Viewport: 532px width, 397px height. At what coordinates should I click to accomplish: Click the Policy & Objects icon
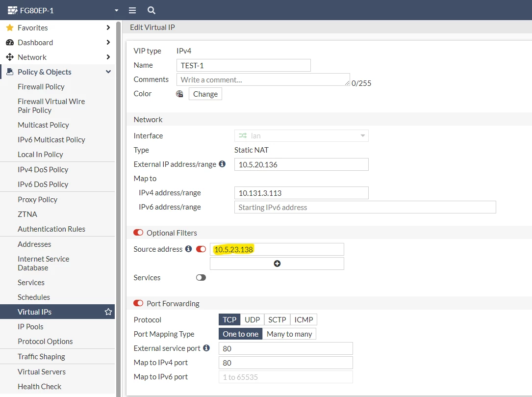coord(10,72)
